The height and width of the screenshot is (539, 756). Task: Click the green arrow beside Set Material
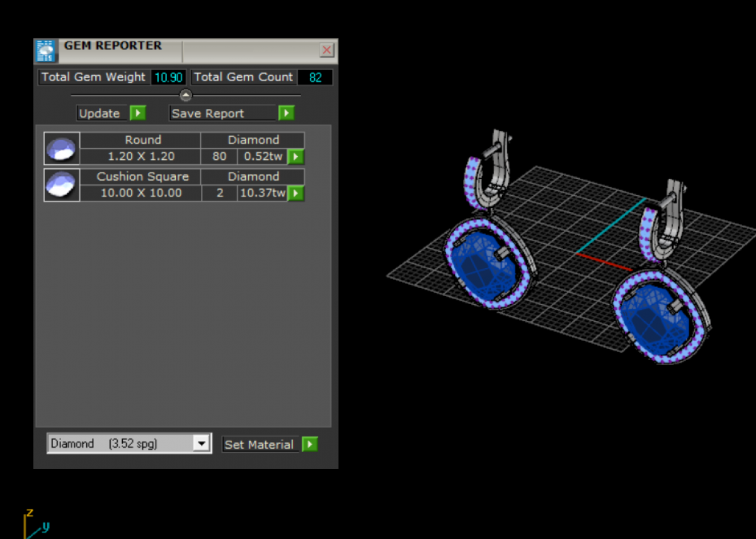click(309, 445)
